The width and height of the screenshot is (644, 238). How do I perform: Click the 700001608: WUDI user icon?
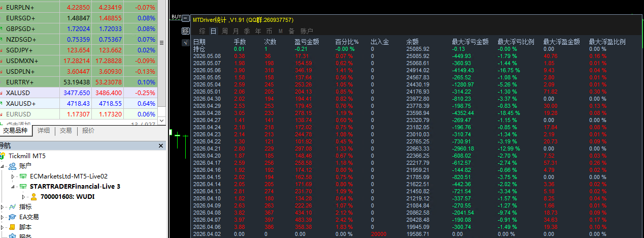(33, 196)
